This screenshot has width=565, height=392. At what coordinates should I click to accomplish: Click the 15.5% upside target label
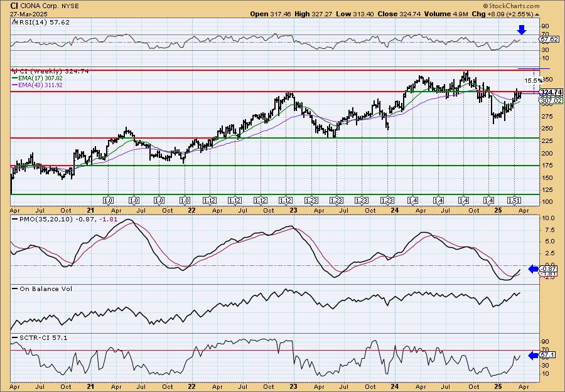(533, 80)
